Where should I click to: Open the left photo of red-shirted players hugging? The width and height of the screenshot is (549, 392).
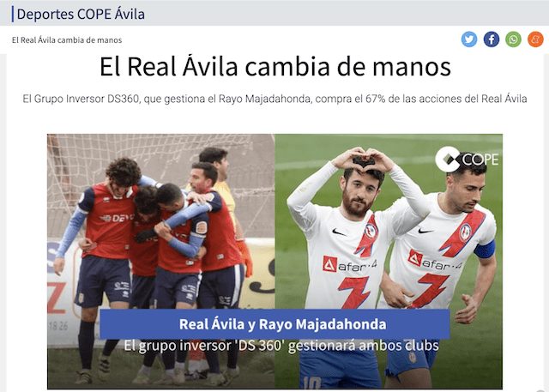(x=161, y=261)
